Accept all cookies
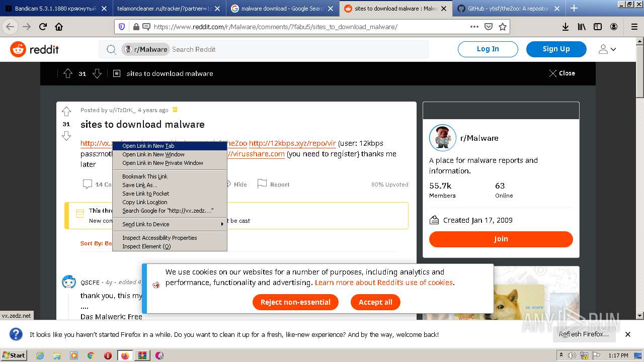This screenshot has width=644, height=362. tap(375, 302)
